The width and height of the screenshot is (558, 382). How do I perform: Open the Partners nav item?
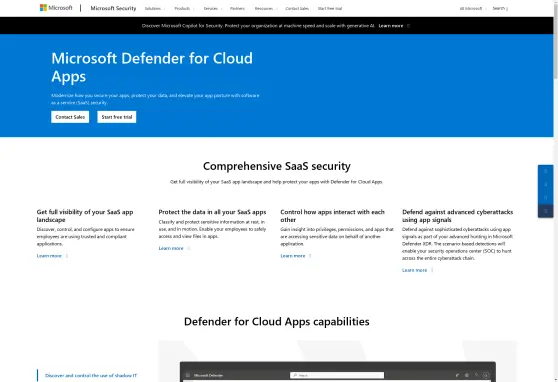pyautogui.click(x=237, y=9)
